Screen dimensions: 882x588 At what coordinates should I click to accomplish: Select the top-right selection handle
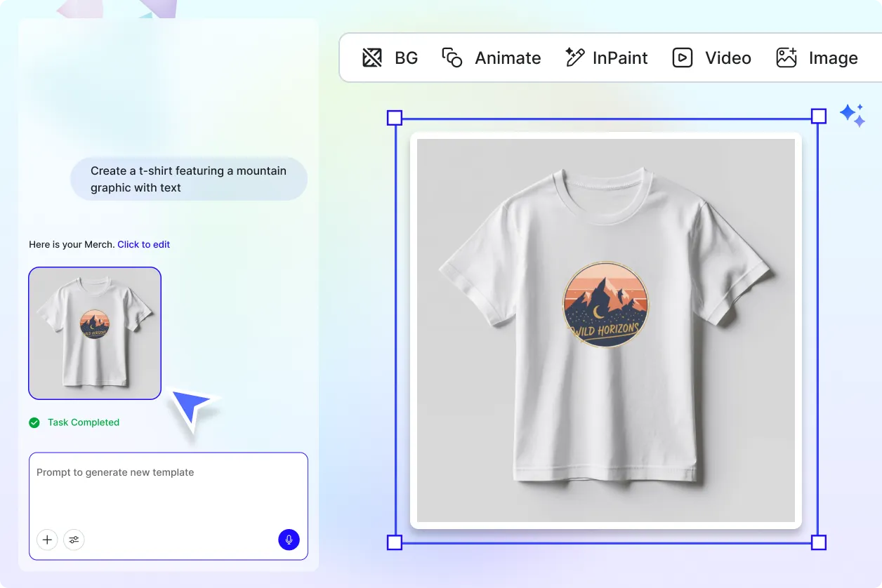819,116
